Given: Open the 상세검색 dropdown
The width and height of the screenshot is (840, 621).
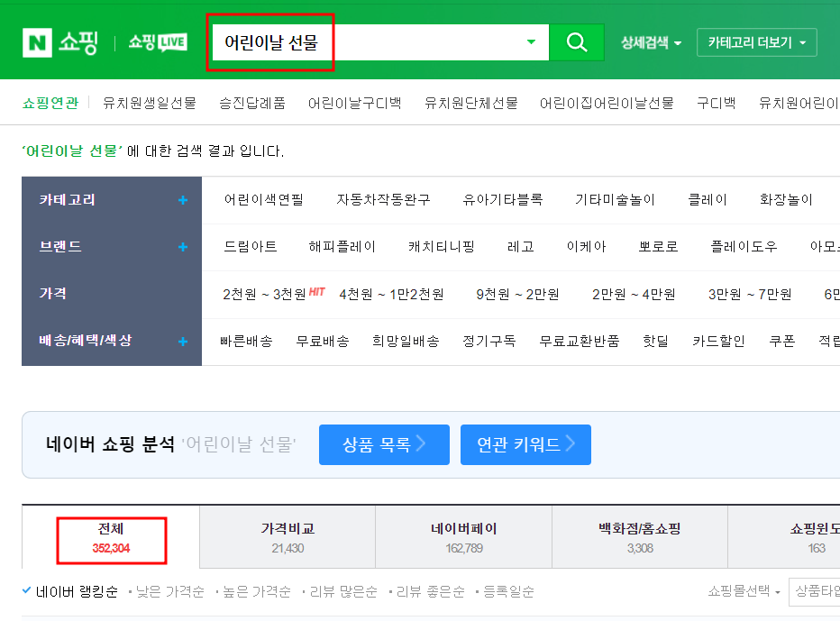Looking at the screenshot, I should 651,42.
